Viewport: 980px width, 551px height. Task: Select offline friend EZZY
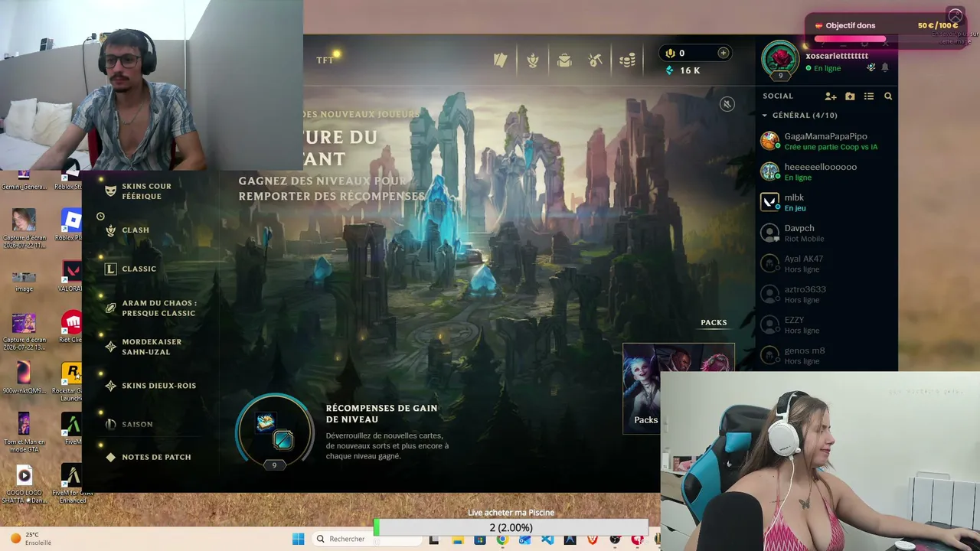tap(827, 324)
